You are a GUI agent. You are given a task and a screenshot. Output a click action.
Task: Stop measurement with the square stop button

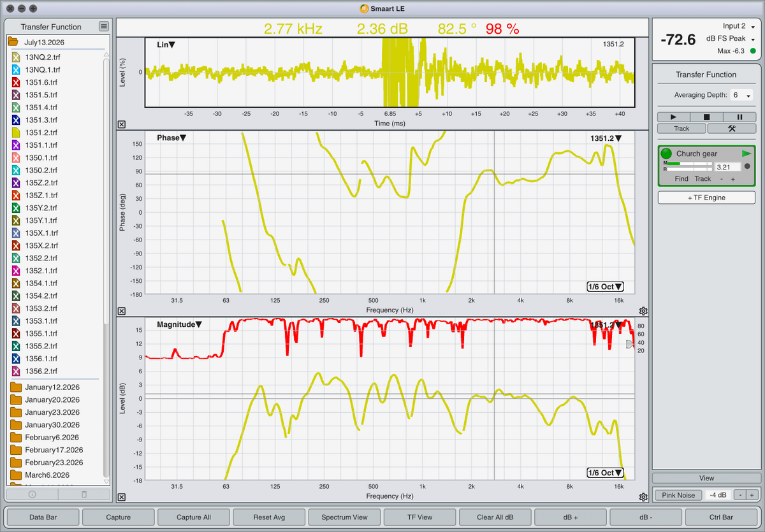(x=706, y=117)
